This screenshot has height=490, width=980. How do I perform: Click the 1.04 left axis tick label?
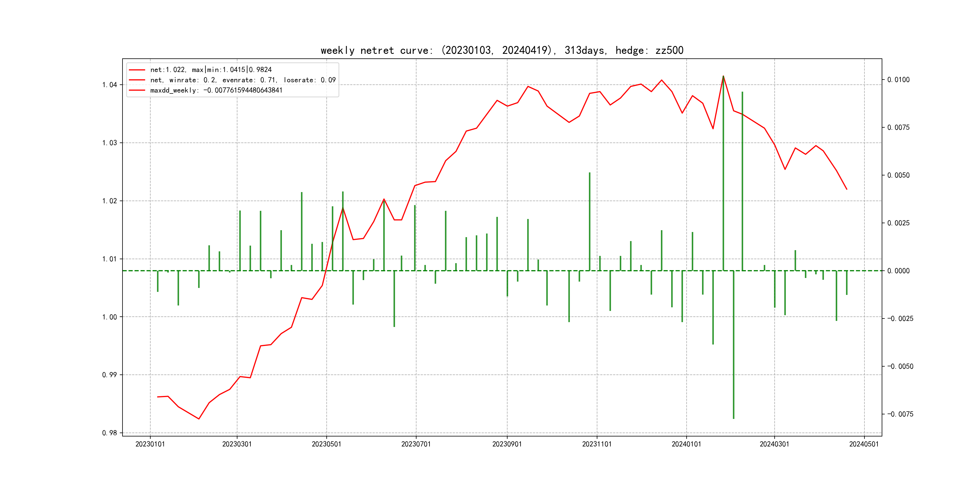(109, 85)
